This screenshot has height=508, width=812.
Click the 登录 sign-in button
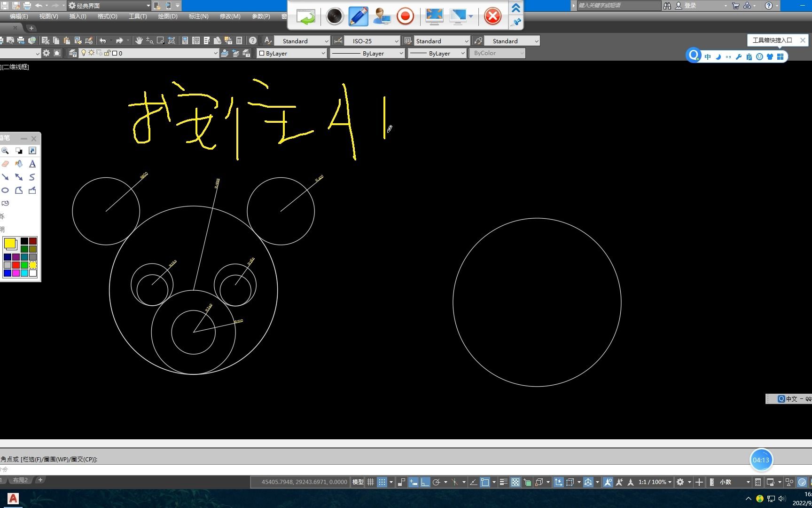coord(686,6)
